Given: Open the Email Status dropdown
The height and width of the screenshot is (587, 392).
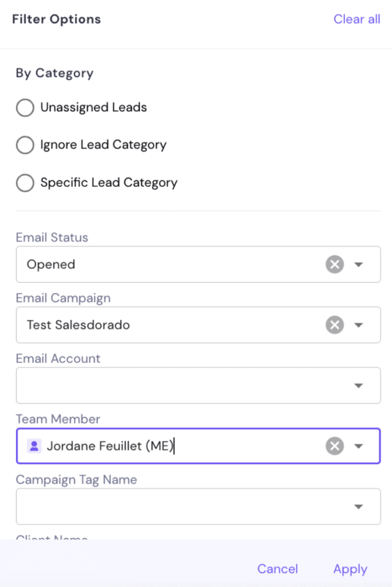Looking at the screenshot, I should 359,264.
